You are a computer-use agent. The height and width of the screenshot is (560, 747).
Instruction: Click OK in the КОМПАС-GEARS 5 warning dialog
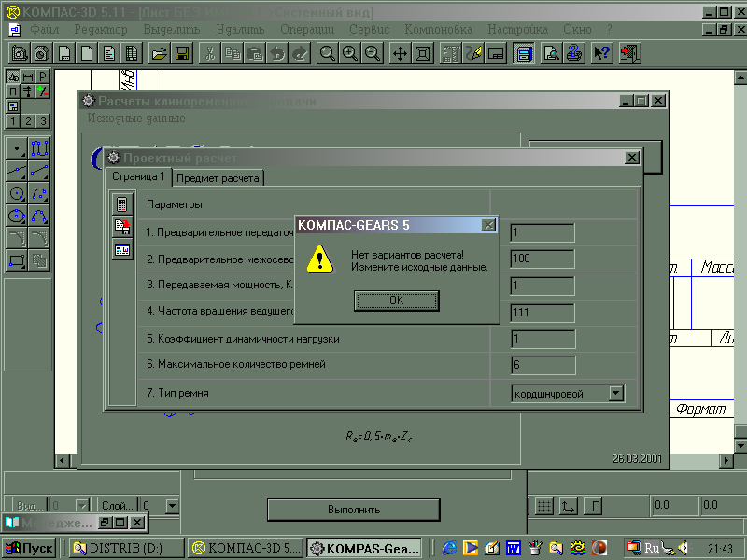click(396, 301)
